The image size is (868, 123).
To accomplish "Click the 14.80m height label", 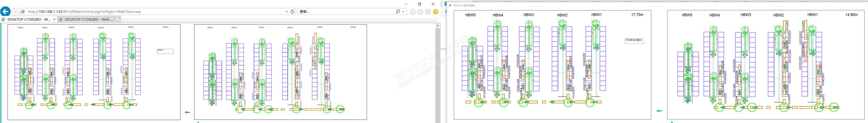I will (851, 15).
